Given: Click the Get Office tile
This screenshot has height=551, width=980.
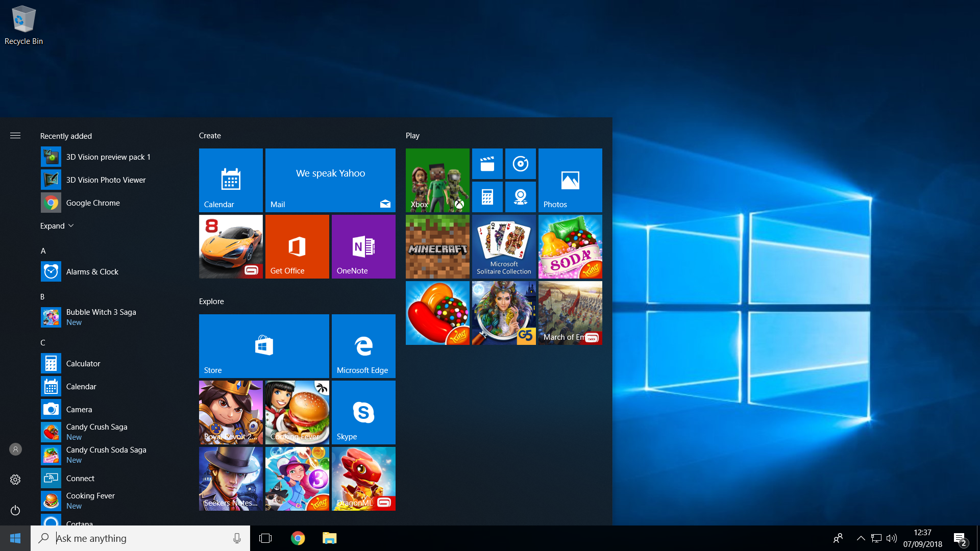Looking at the screenshot, I should 297,246.
